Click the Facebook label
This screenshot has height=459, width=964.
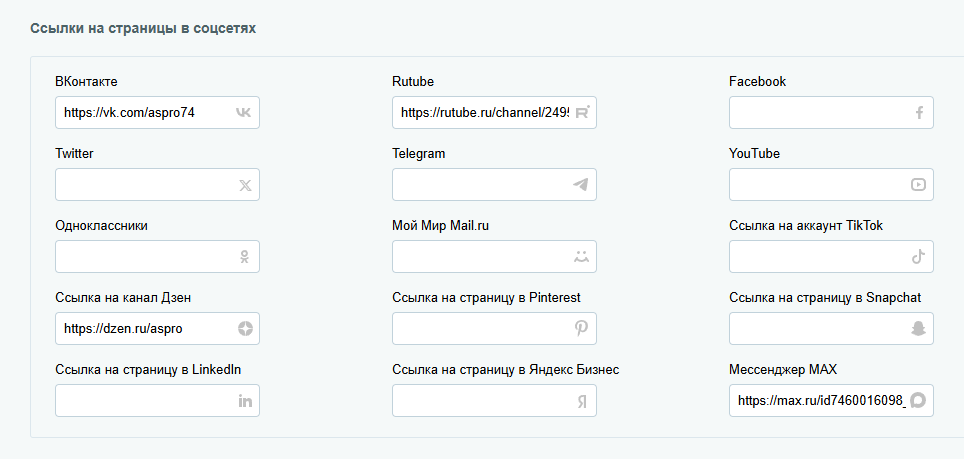757,82
